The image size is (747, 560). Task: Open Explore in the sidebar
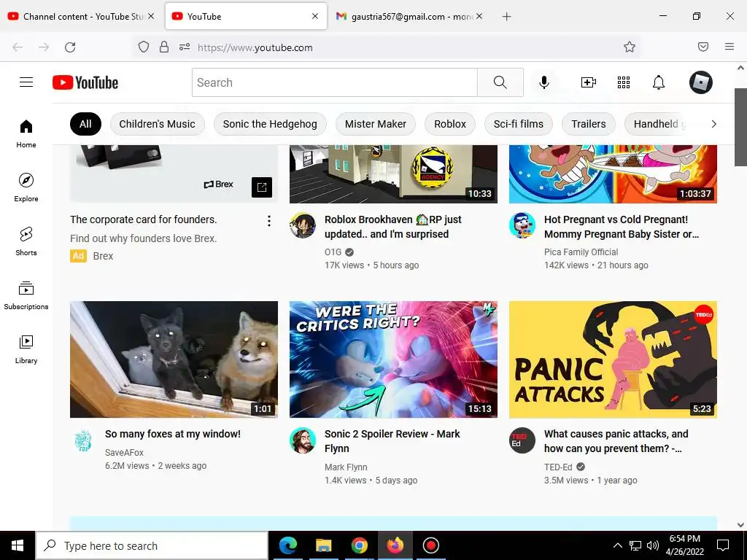pos(26,187)
